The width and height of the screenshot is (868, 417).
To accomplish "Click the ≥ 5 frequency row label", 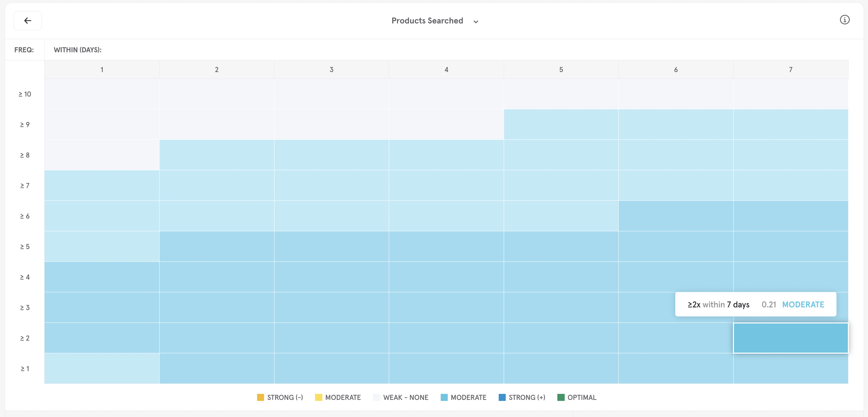I will click(24, 246).
